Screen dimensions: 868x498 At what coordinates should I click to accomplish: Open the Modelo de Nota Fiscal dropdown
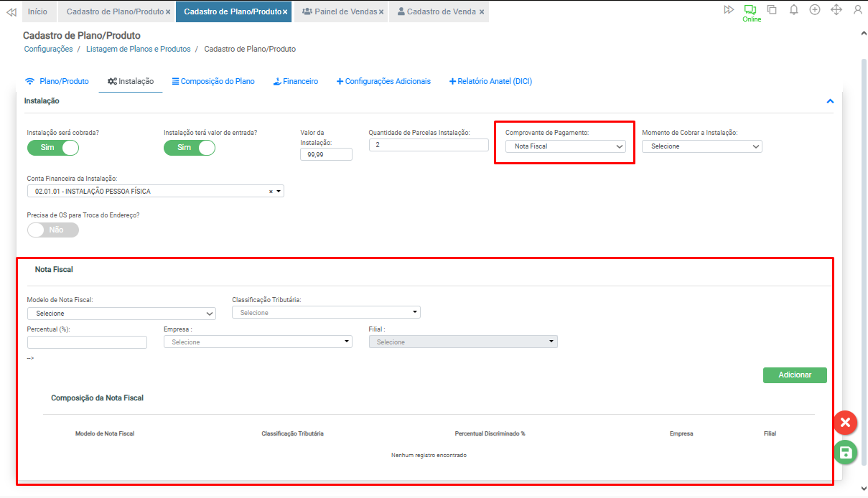121,314
